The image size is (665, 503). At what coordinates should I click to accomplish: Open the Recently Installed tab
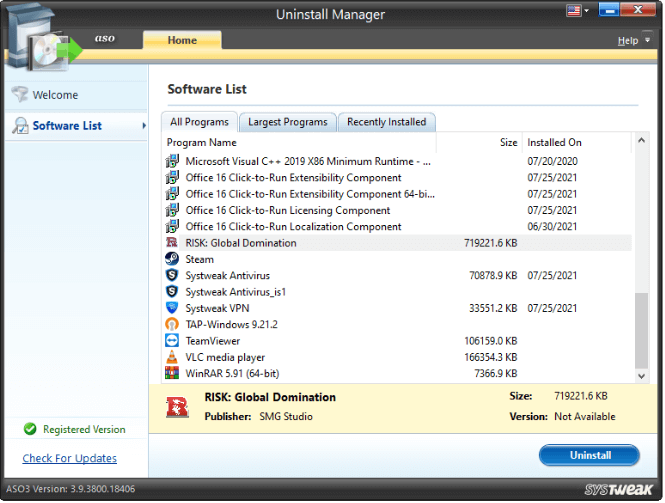tap(386, 122)
